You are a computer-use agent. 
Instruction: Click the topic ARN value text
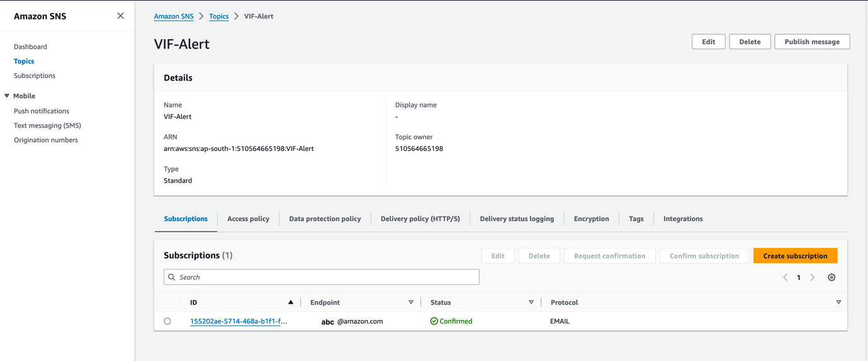tap(239, 148)
